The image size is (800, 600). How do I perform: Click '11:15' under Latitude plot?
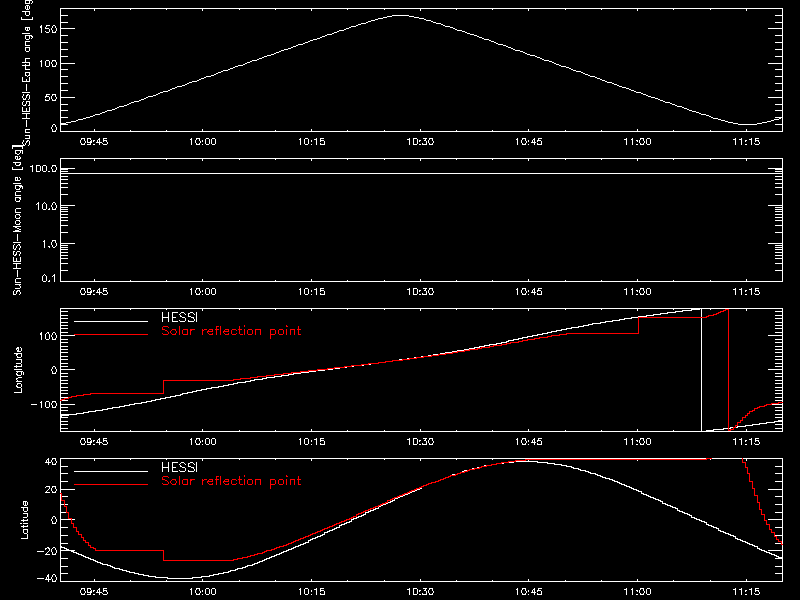(x=746, y=592)
